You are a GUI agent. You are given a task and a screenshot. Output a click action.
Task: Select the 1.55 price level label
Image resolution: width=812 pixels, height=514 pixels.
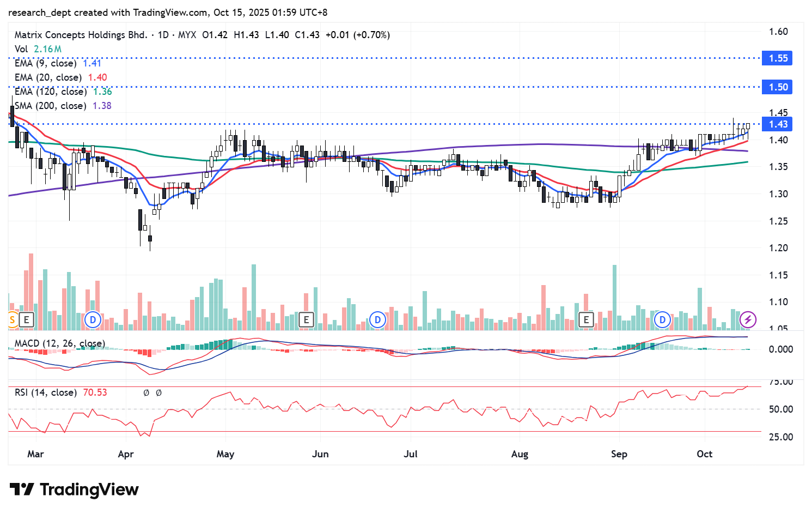778,58
